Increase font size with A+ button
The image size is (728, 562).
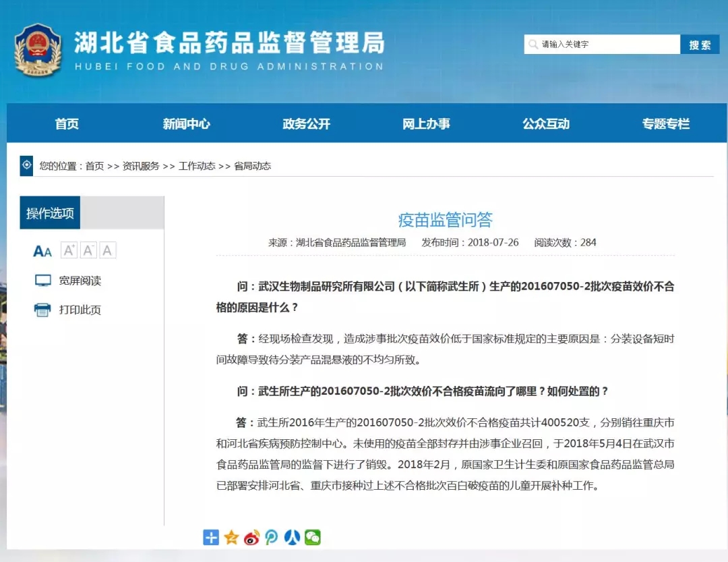(x=69, y=250)
